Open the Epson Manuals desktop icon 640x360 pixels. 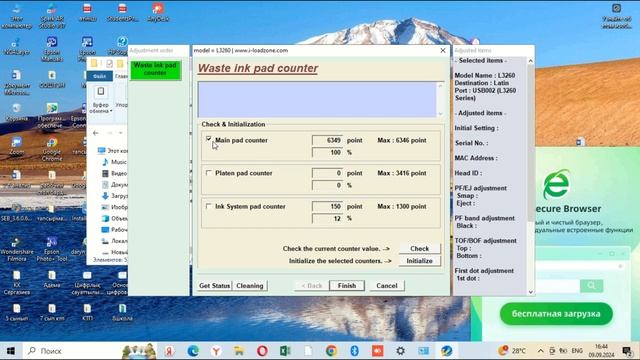tap(52, 49)
